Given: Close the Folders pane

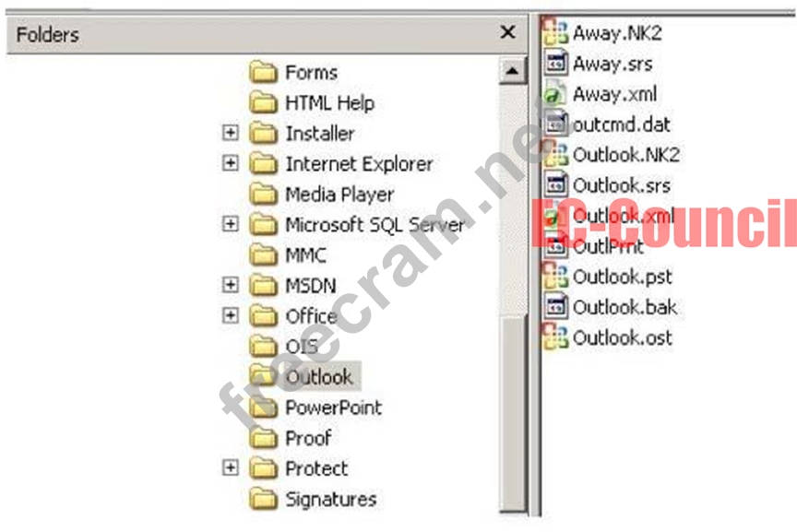Looking at the screenshot, I should point(507,32).
